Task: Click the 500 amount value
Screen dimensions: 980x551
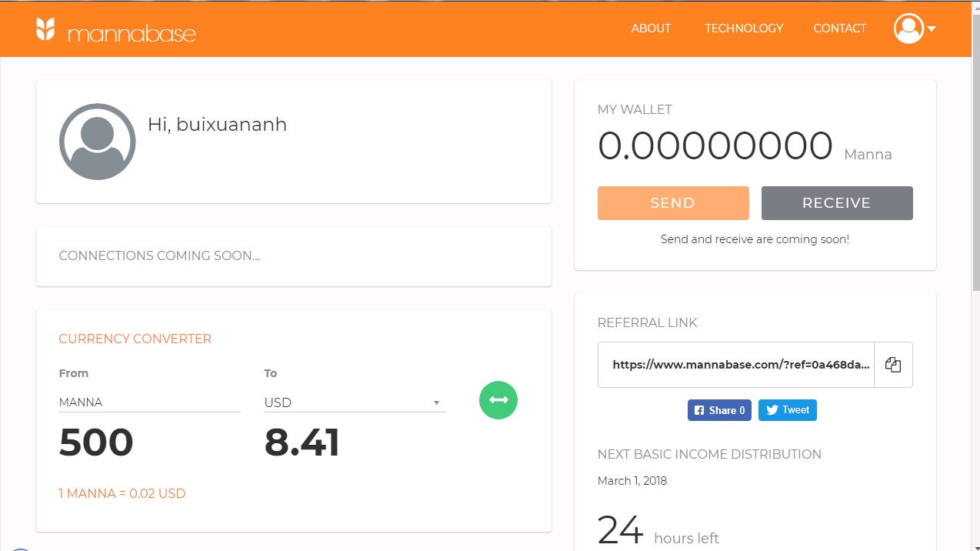Action: (96, 442)
